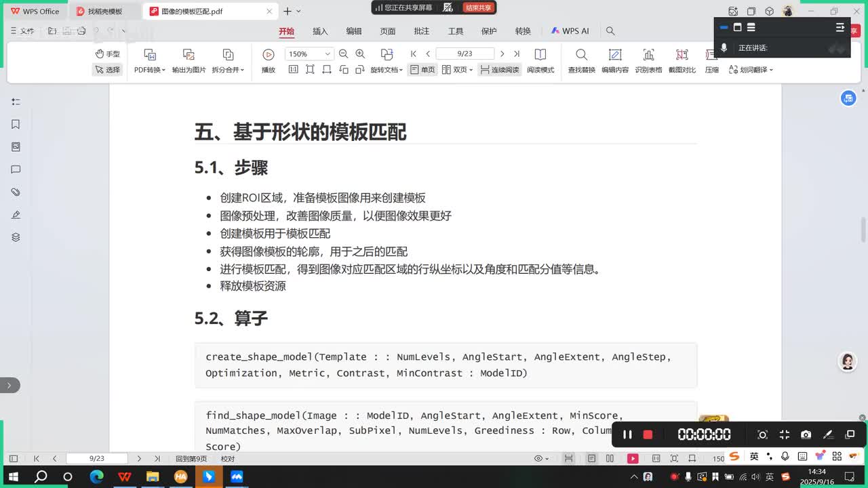This screenshot has height=488, width=868.
Task: Select the Hand tool (手型)
Action: (x=108, y=54)
